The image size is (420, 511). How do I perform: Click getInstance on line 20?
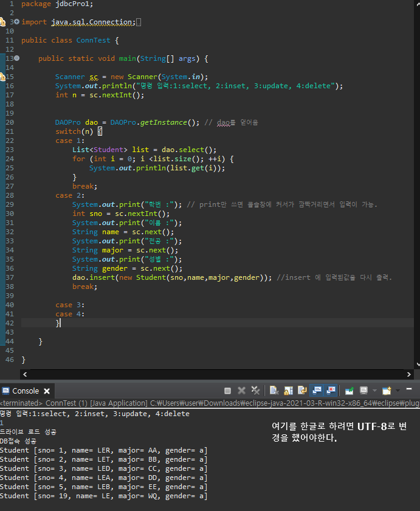click(164, 122)
